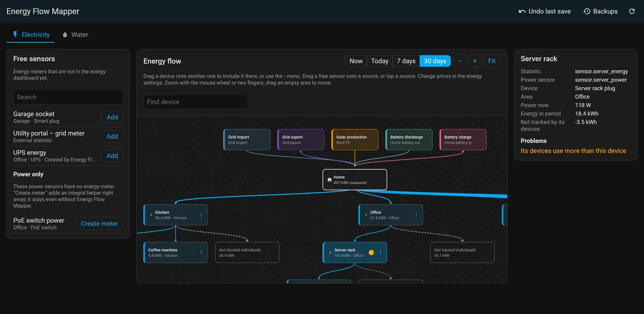The height and width of the screenshot is (314, 644).
Task: Click the 'sensor.server_energy' statistic value
Action: 601,71
